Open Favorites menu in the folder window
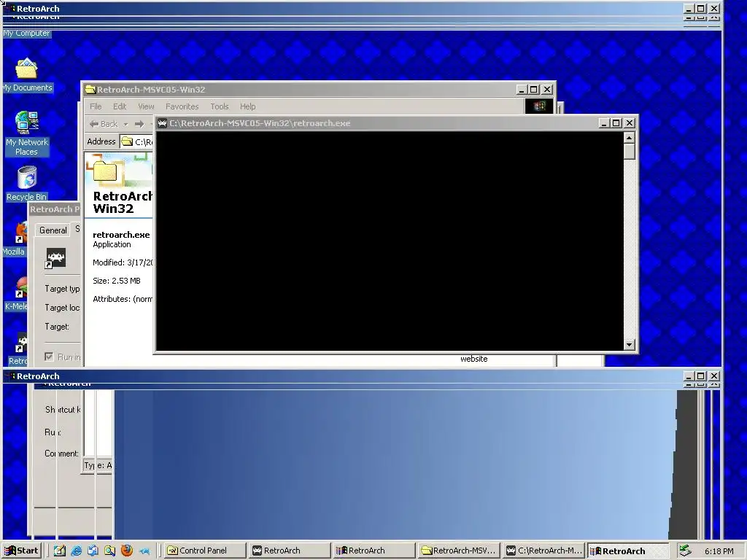747x560 pixels. pyautogui.click(x=182, y=106)
